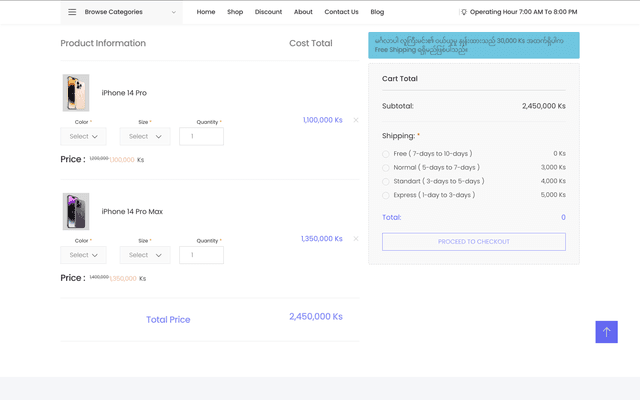This screenshot has width=640, height=400.
Task: Select Free 7-days to 10-days shipping
Action: click(386, 154)
